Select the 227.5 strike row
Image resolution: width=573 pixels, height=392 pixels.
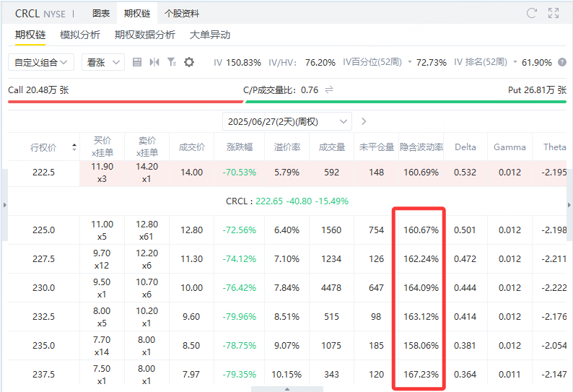(x=287, y=259)
